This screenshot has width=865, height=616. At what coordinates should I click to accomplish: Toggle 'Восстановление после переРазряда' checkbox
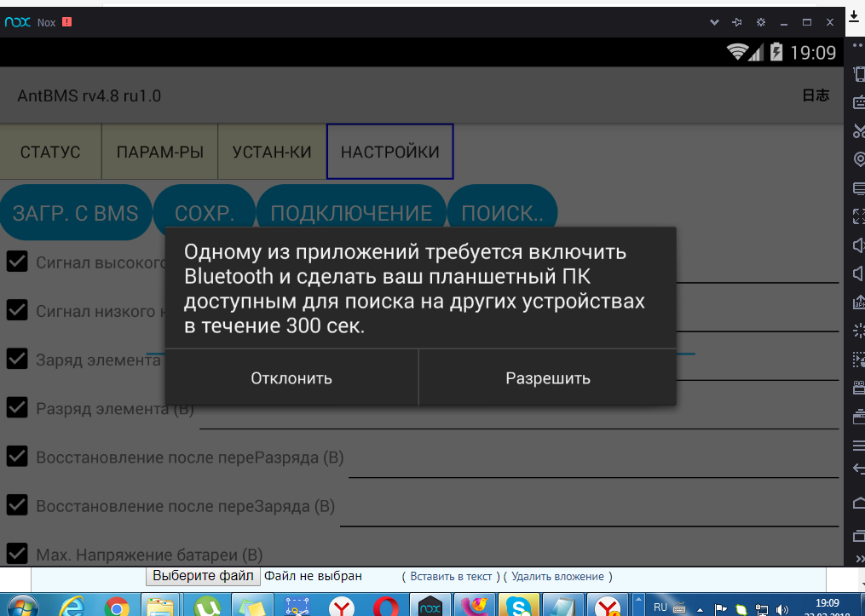(x=17, y=457)
